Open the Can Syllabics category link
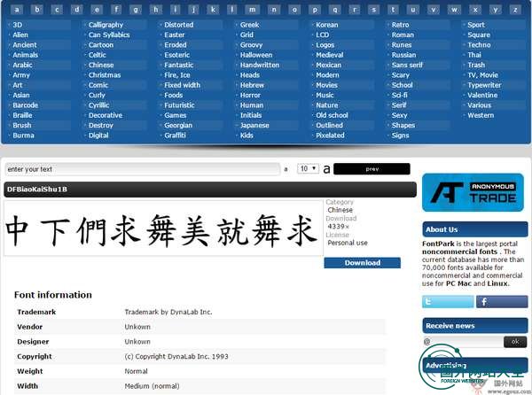This screenshot has width=532, height=395. point(109,35)
